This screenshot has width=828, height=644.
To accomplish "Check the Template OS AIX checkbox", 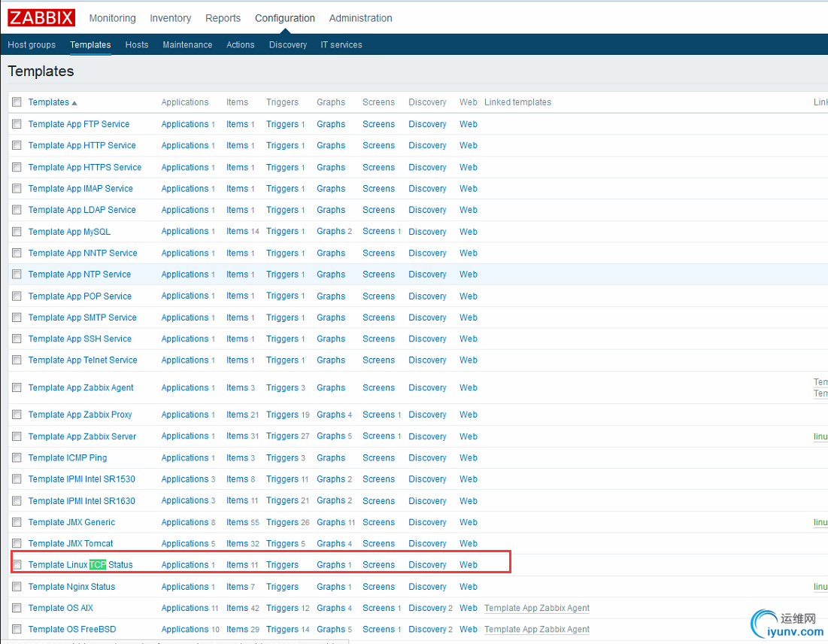I will pos(17,608).
